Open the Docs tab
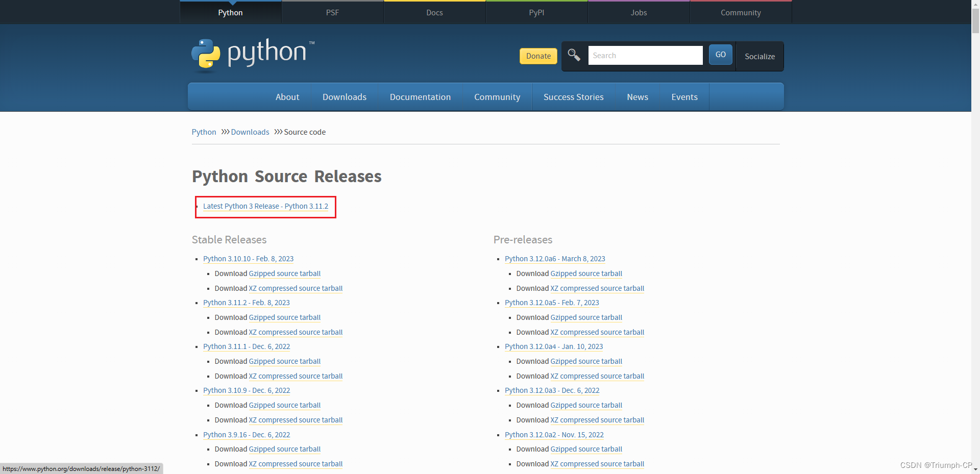 tap(434, 12)
